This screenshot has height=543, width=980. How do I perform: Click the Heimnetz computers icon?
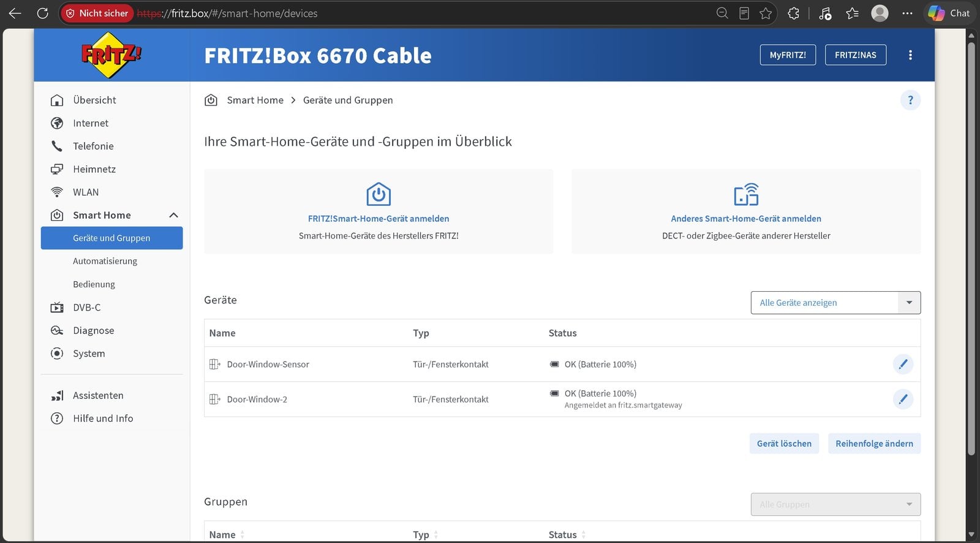57,169
